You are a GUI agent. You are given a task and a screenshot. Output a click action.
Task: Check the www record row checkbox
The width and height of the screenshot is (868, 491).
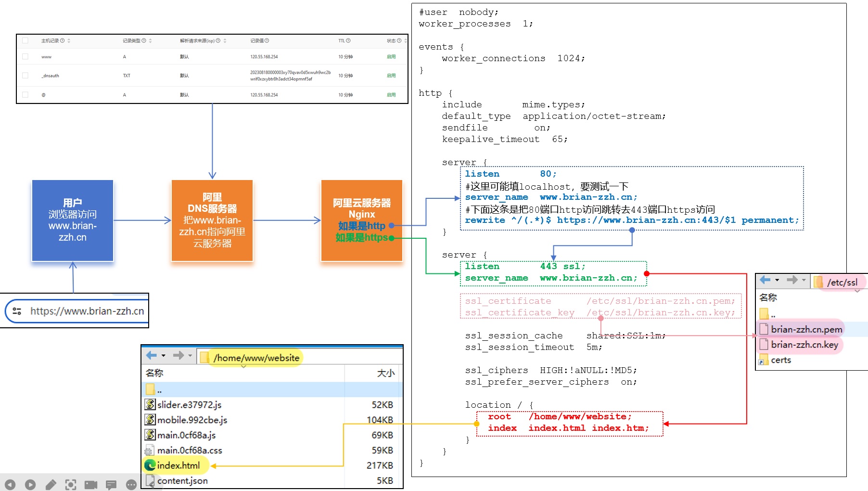pyautogui.click(x=26, y=57)
